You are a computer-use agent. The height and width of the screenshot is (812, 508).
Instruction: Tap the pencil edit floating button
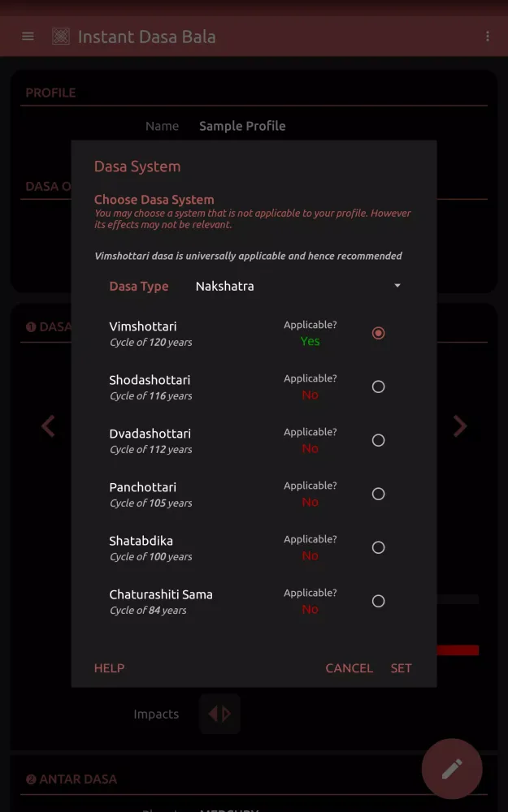(x=452, y=768)
